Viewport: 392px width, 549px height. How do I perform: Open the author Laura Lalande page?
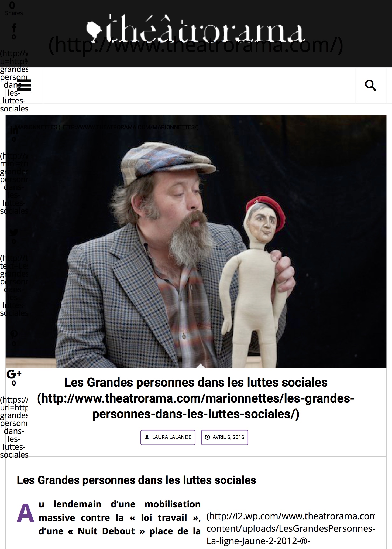coord(168,437)
